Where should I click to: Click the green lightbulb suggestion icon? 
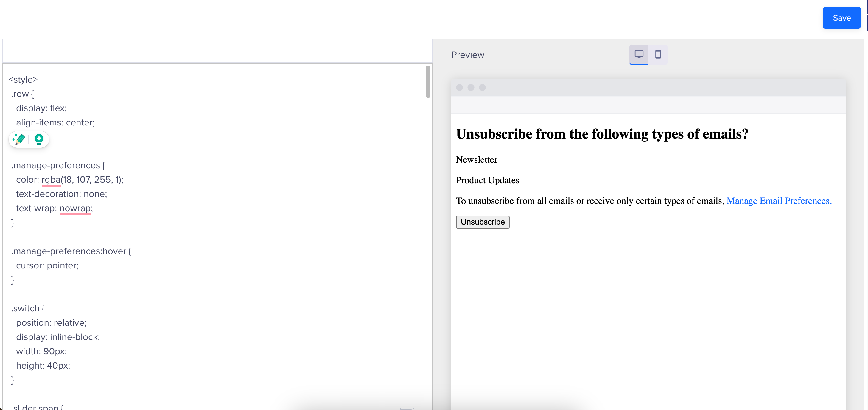39,139
